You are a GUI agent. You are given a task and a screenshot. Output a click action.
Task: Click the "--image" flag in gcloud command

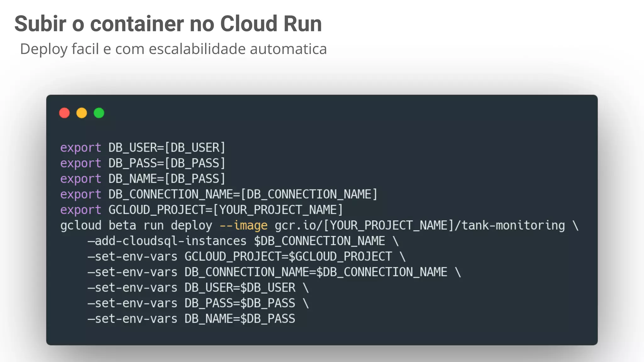click(243, 226)
